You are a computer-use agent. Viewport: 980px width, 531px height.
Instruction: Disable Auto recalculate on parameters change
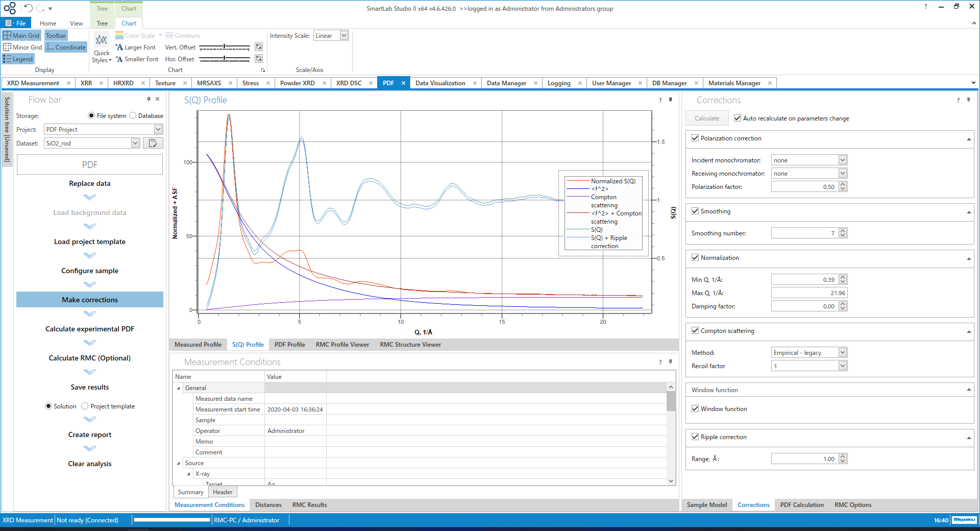click(738, 118)
